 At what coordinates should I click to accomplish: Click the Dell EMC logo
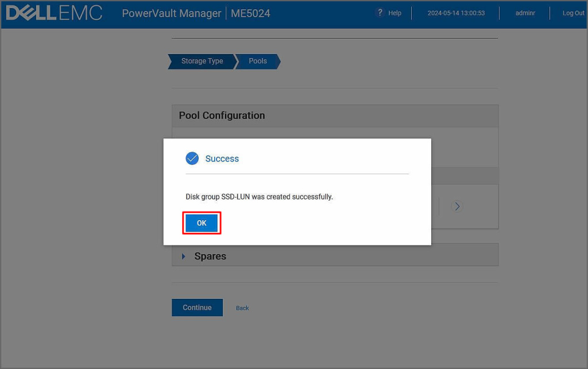[54, 13]
